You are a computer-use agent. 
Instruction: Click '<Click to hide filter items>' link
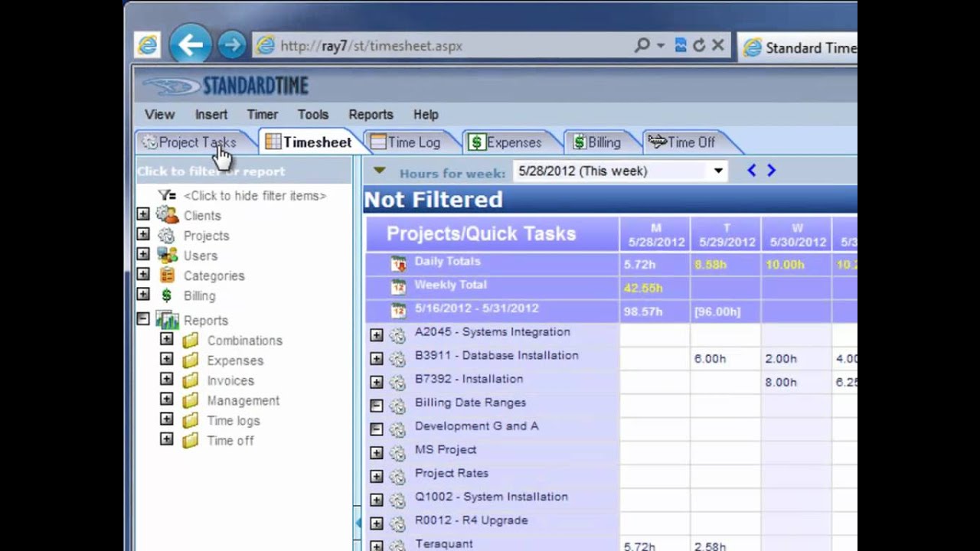[x=255, y=195]
